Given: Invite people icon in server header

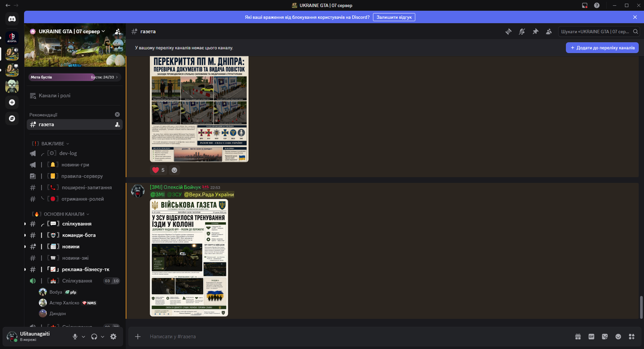Looking at the screenshot, I should pos(117,31).
